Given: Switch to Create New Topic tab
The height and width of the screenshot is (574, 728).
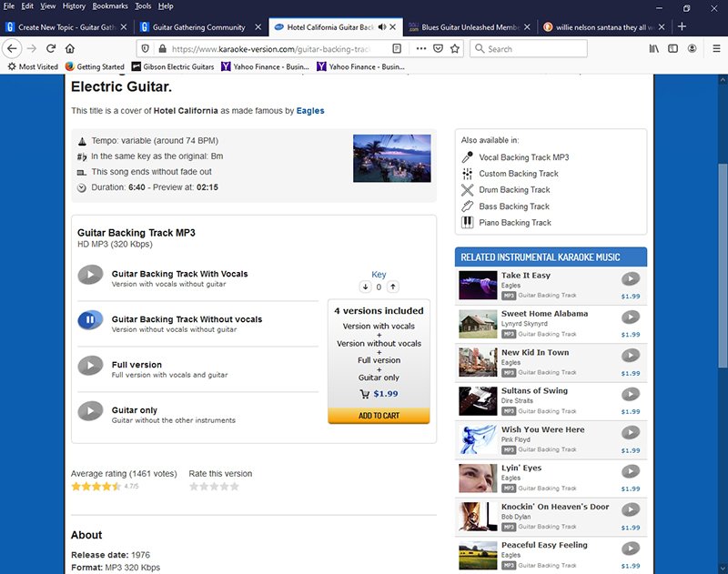Looking at the screenshot, I should coord(66,27).
